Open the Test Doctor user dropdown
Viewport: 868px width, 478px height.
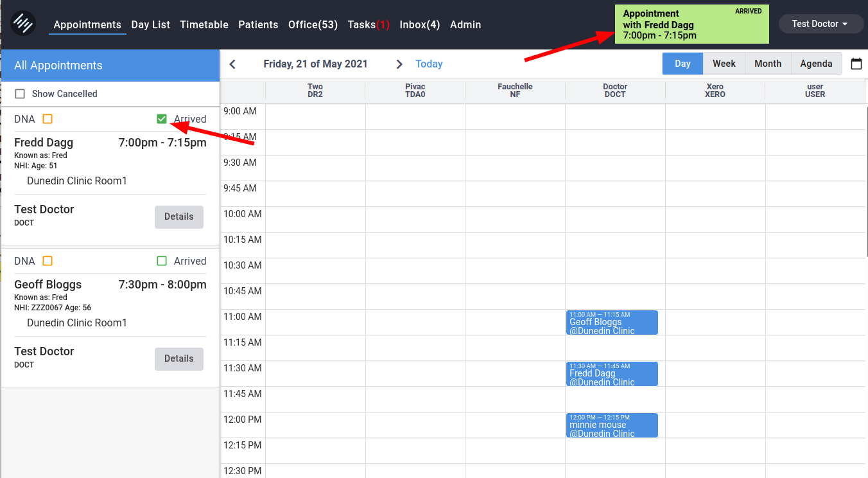(819, 24)
